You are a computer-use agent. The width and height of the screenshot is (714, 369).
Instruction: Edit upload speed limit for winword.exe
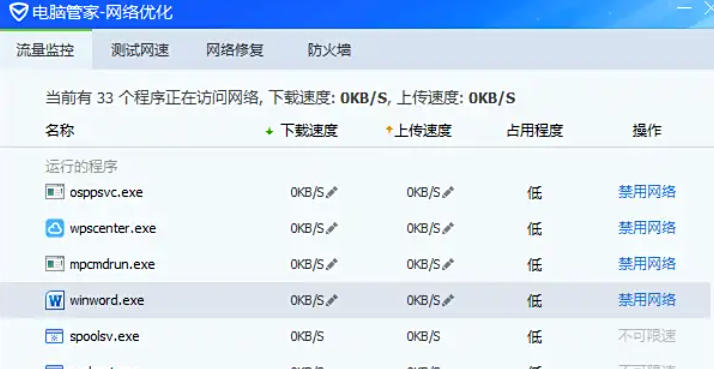[x=448, y=300]
